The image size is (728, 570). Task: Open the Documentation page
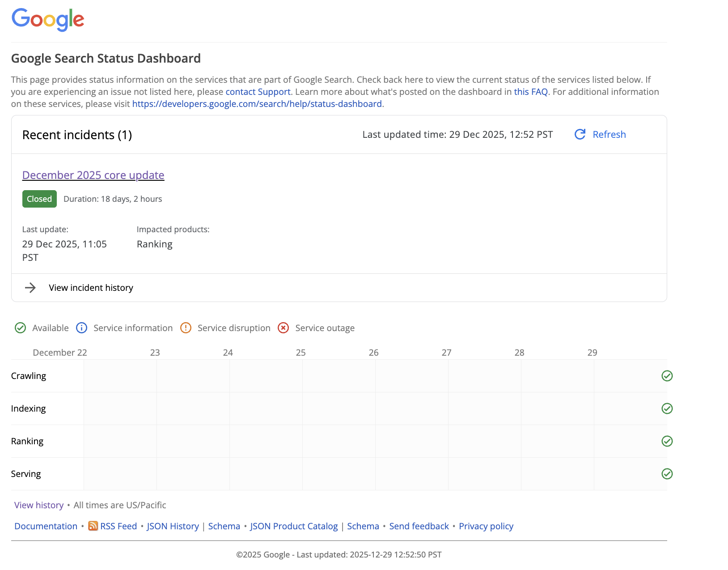point(45,527)
